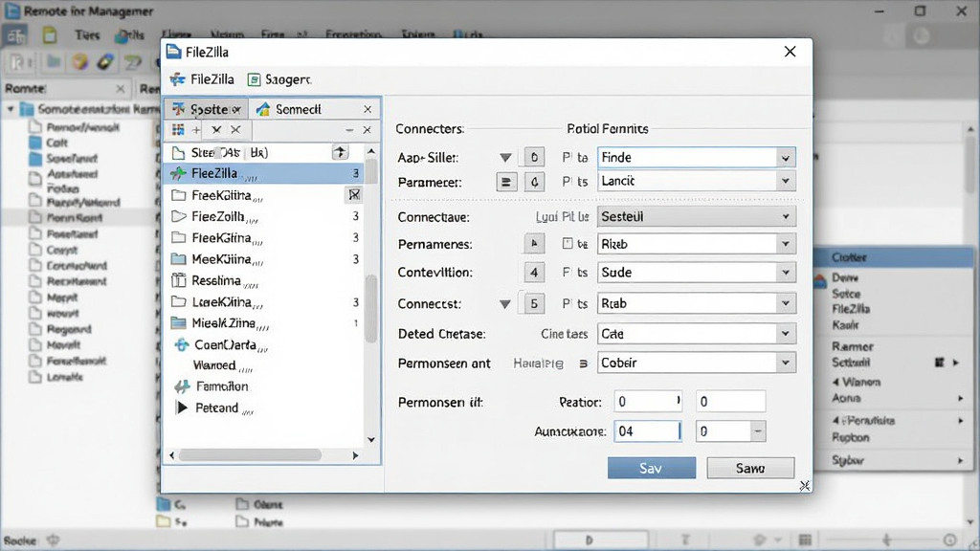The image size is (980, 551).
Task: Choose FileZilla in the context menu
Action: 850,309
